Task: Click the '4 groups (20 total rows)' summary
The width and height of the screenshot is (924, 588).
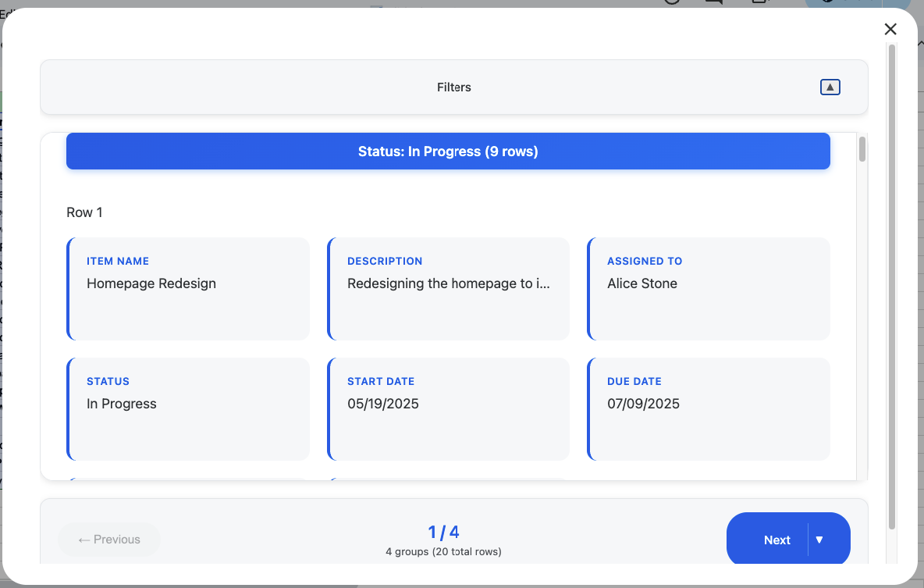Action: [x=444, y=552]
